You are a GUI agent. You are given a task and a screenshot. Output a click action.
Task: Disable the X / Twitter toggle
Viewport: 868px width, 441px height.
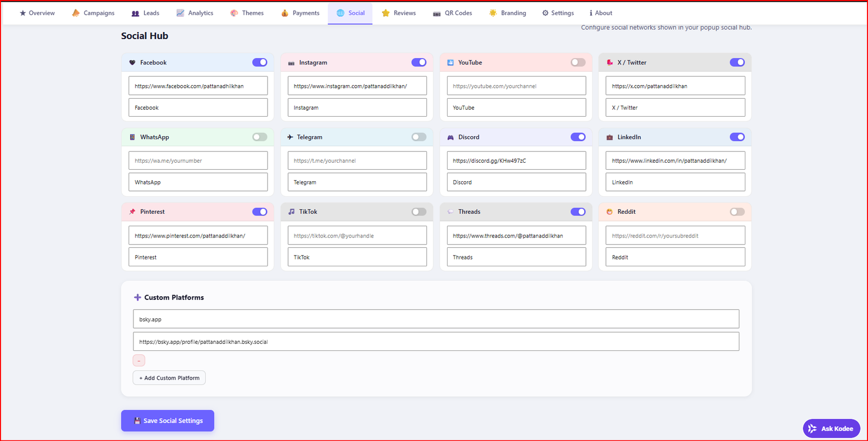tap(737, 62)
